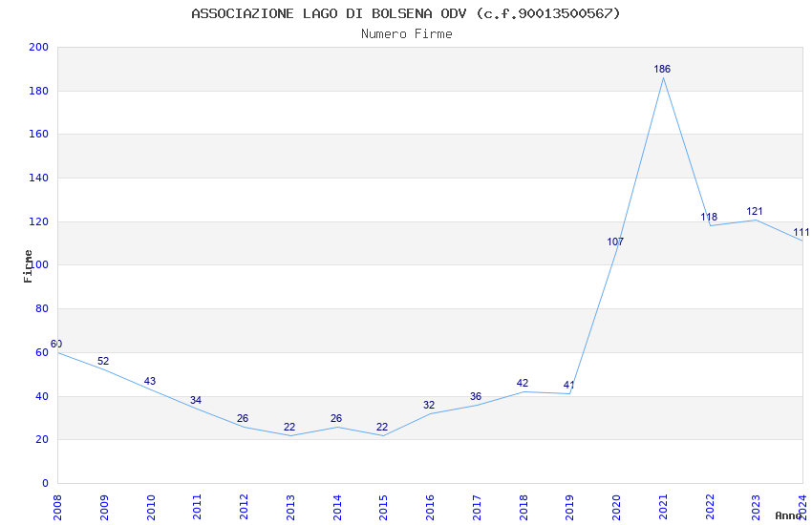Click the data value 22 for year 2013
812x525 pixels.
289,428
